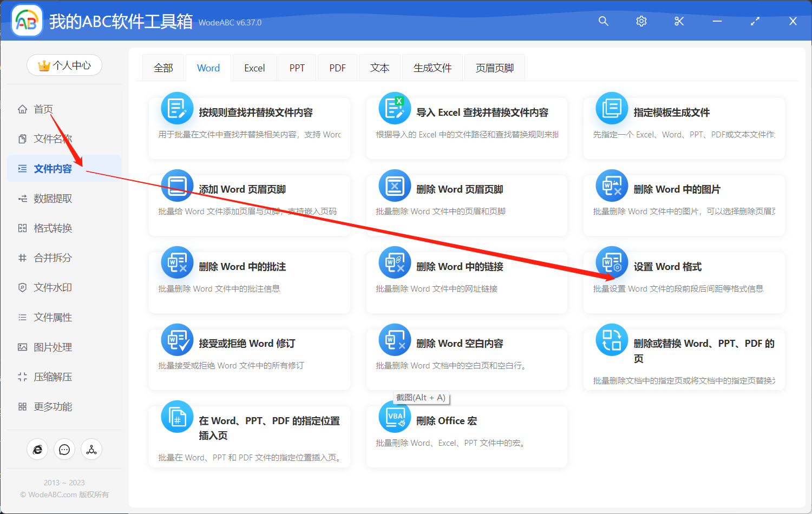
Task: Open the 删除 Word 中的批注 tool icon
Action: (x=177, y=262)
